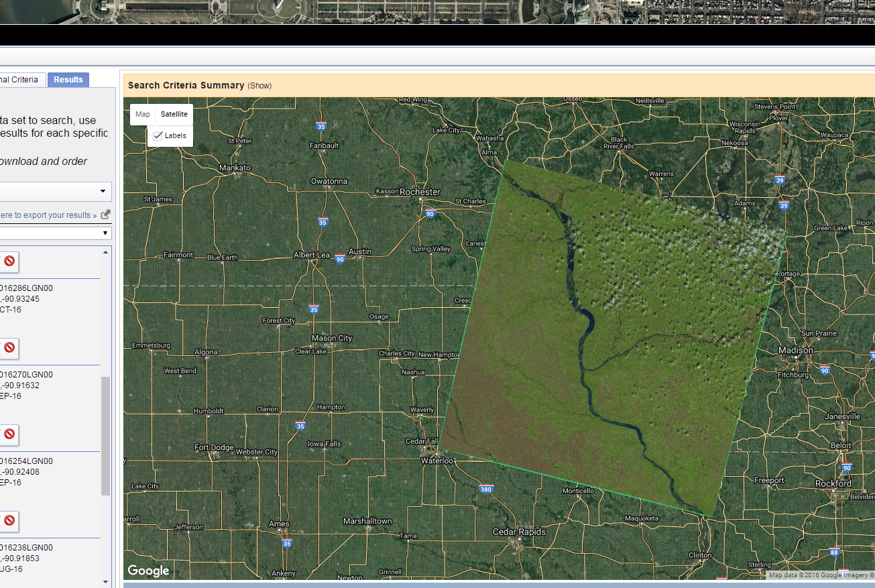Click the results list scrollbar thumb
Image resolution: width=875 pixels, height=588 pixels.
click(x=105, y=436)
